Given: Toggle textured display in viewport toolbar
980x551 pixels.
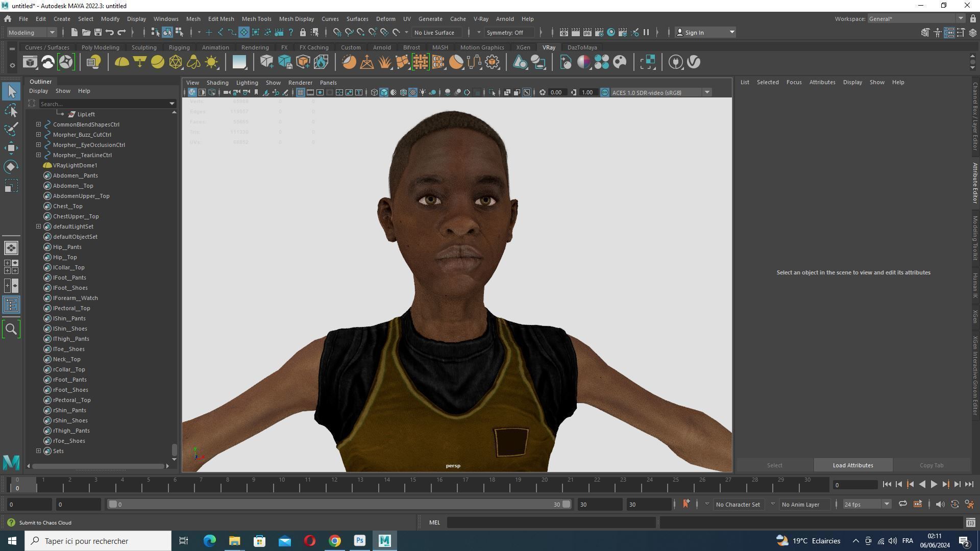Looking at the screenshot, I should click(413, 92).
